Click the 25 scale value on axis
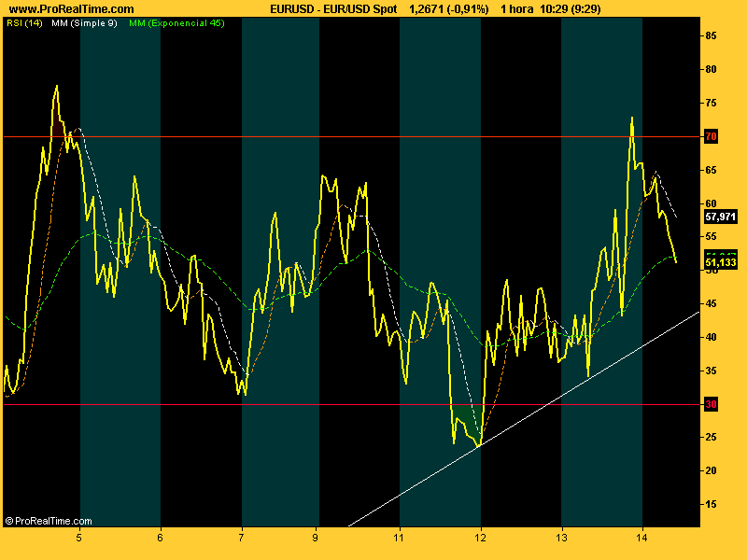 coord(711,437)
